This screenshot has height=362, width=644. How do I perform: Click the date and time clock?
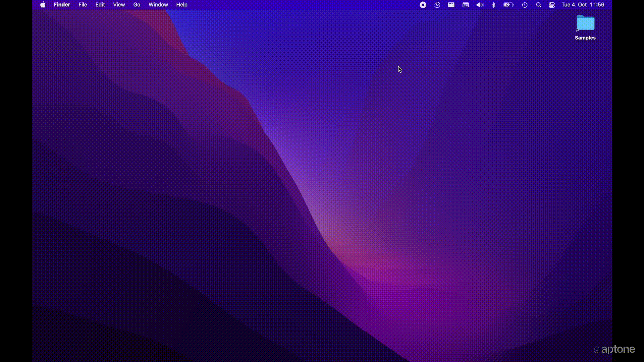pos(583,5)
